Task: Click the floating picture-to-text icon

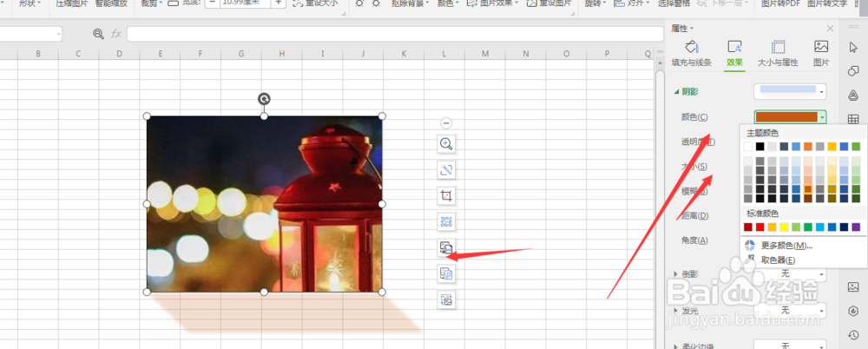Action: tap(446, 247)
